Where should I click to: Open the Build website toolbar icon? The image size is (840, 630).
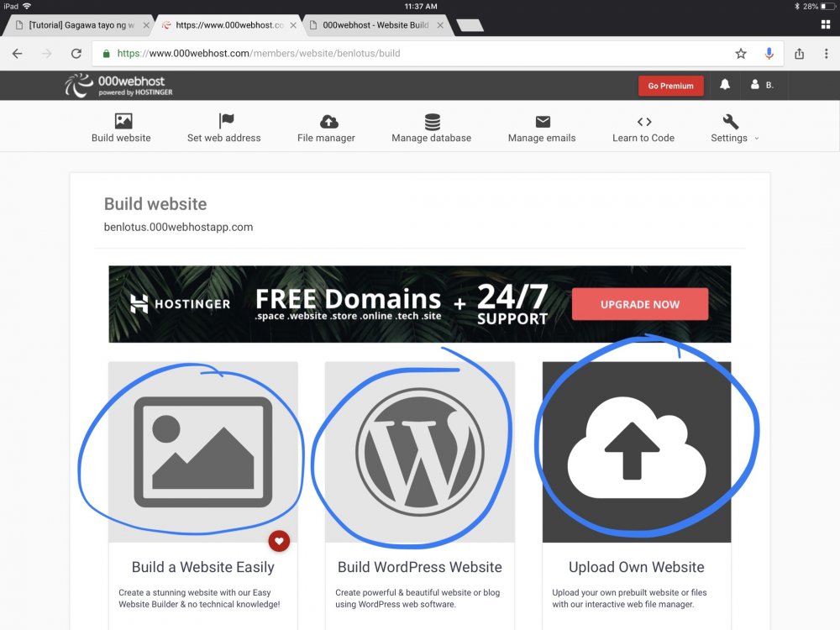tap(123, 122)
